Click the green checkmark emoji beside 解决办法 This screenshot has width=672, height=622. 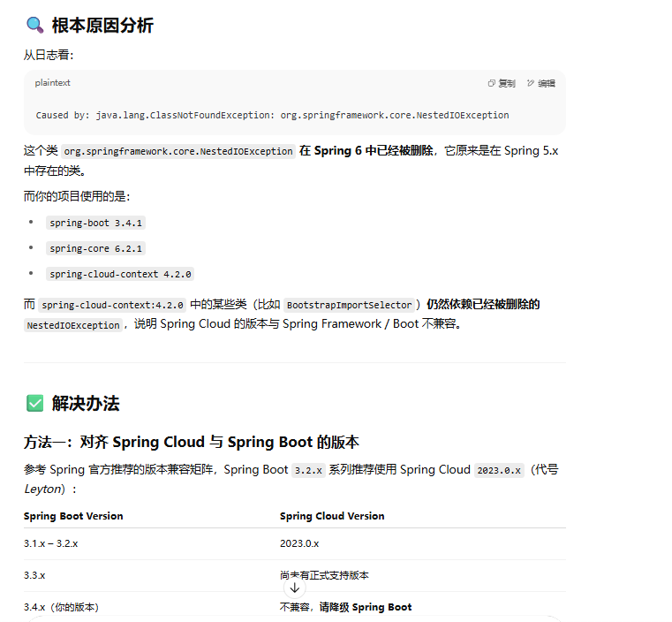tap(34, 404)
